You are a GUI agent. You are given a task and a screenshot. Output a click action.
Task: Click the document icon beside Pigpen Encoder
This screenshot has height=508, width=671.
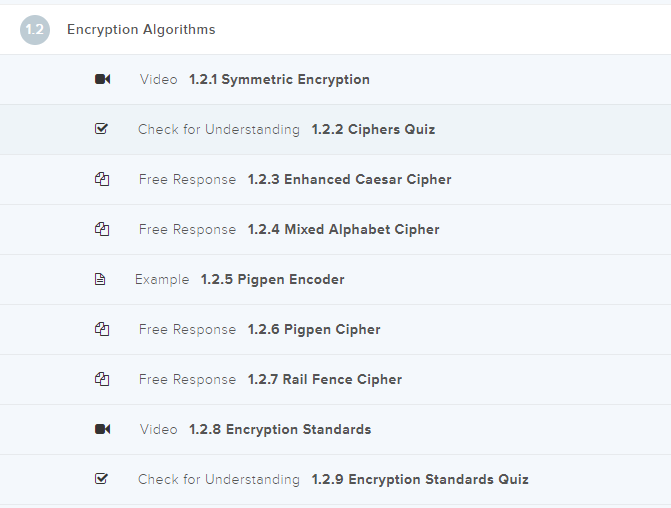click(100, 280)
